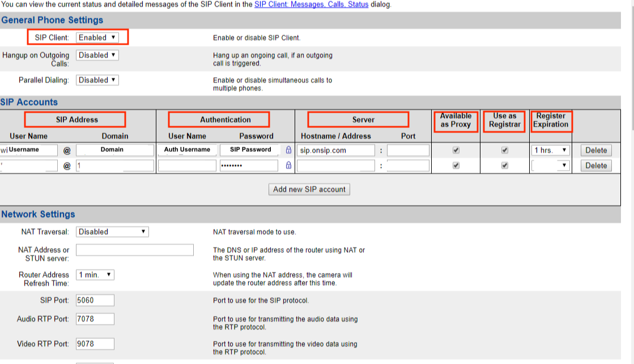Screen dimensions: 634x364
Task: Toggle Use as Registrar for sip.onsip.com account
Action: (x=505, y=150)
